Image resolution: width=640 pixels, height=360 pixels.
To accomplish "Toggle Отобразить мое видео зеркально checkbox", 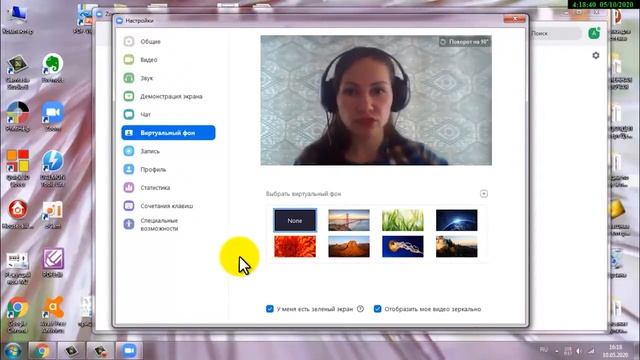I will click(378, 309).
